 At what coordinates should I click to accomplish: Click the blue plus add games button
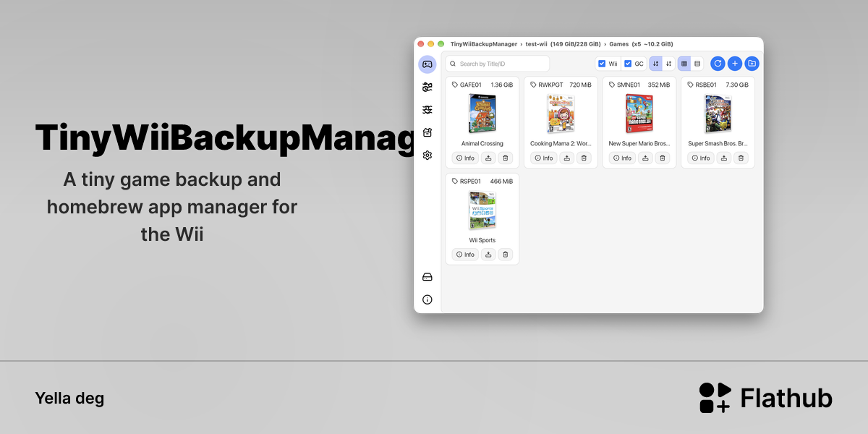point(735,64)
